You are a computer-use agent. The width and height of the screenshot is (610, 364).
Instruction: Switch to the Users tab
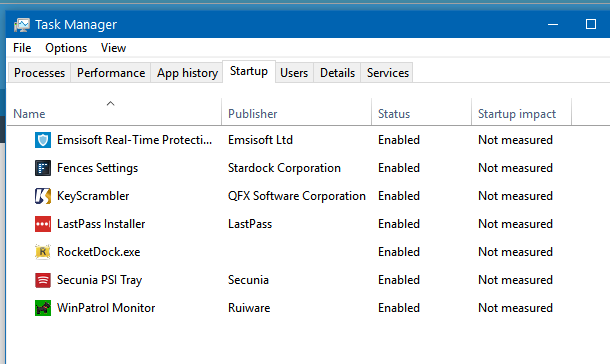click(294, 73)
